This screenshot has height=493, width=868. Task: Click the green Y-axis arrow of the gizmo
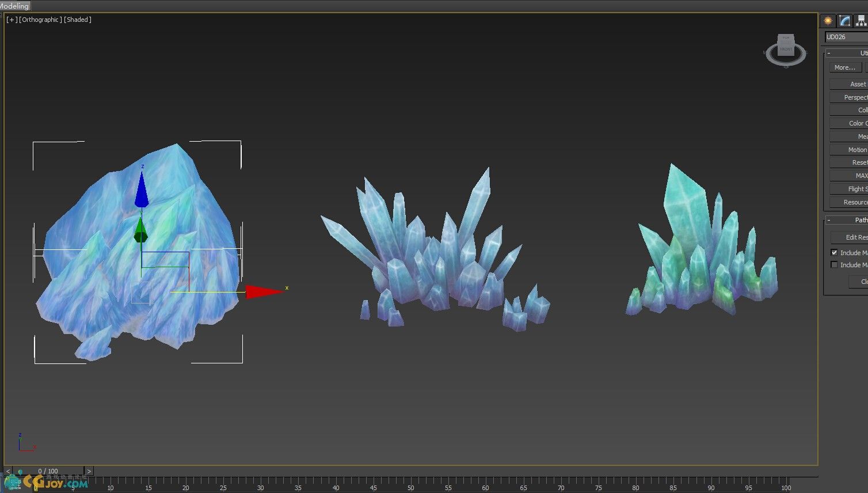pos(140,232)
